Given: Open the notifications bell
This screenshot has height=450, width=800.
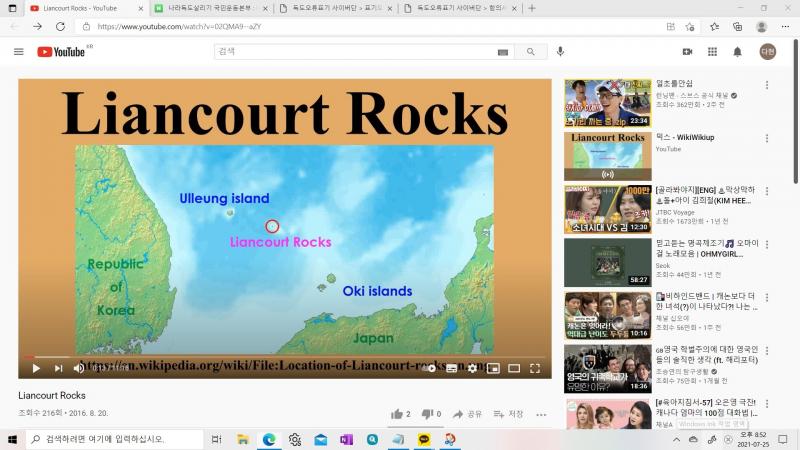Looking at the screenshot, I should pyautogui.click(x=738, y=52).
